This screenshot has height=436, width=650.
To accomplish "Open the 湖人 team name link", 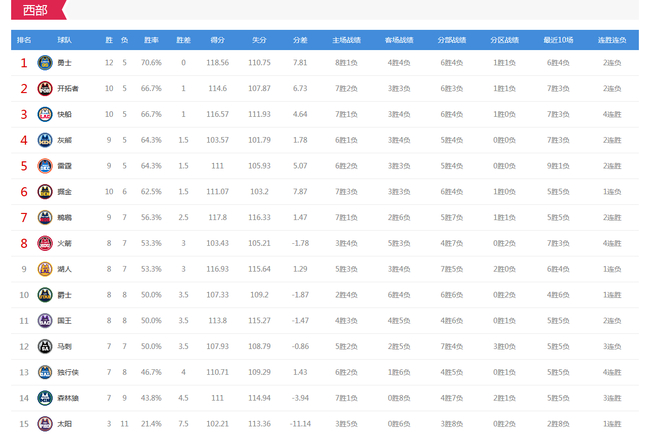I will (x=64, y=269).
